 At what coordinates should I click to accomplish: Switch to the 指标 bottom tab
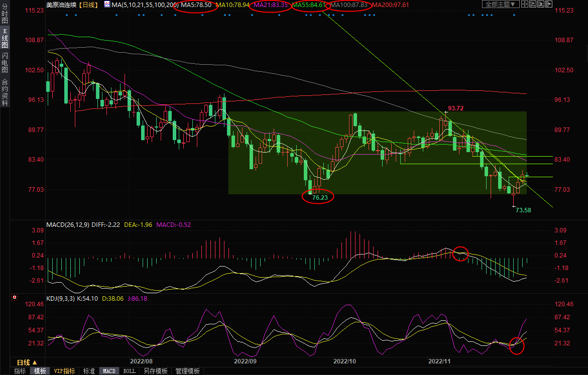[20, 371]
